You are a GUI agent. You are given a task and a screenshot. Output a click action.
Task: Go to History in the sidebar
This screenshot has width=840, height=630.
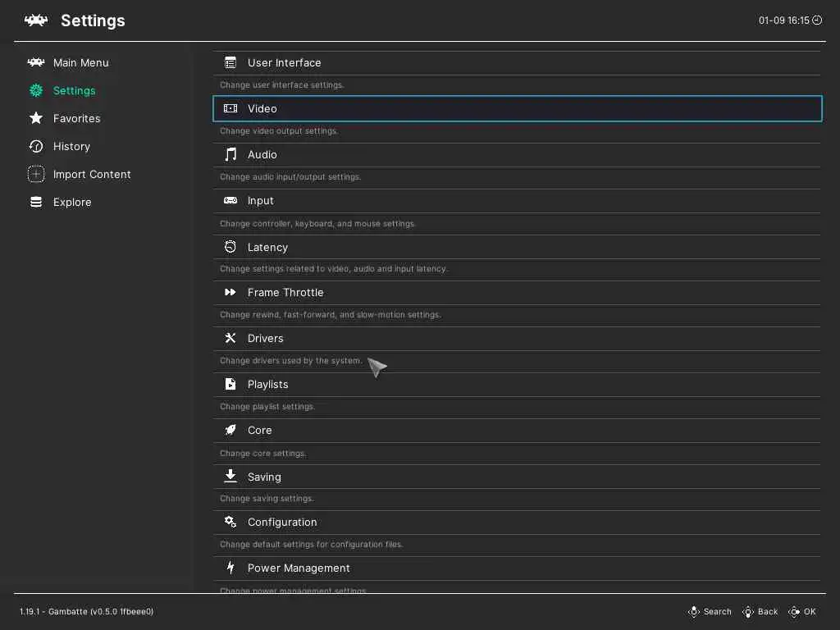click(71, 146)
